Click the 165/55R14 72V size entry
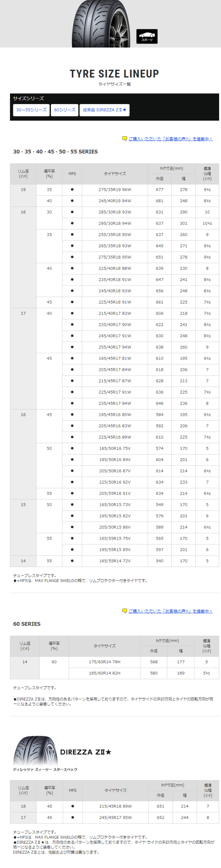The image size is (221, 868). click(115, 561)
